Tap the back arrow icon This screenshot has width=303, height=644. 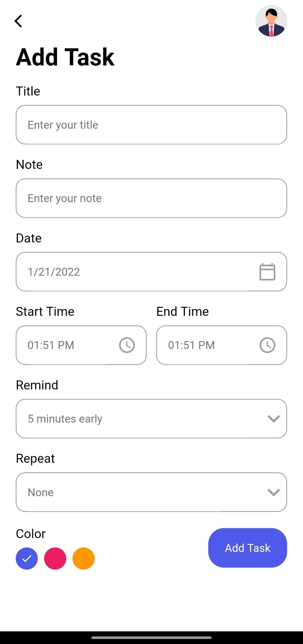pyautogui.click(x=19, y=21)
